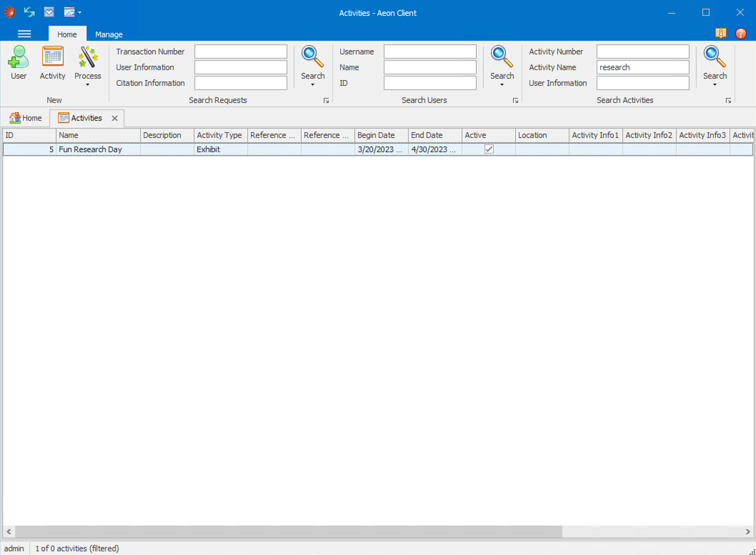The height and width of the screenshot is (555, 756).
Task: Toggle Active checkbox for Fun Research Day
Action: coord(489,149)
